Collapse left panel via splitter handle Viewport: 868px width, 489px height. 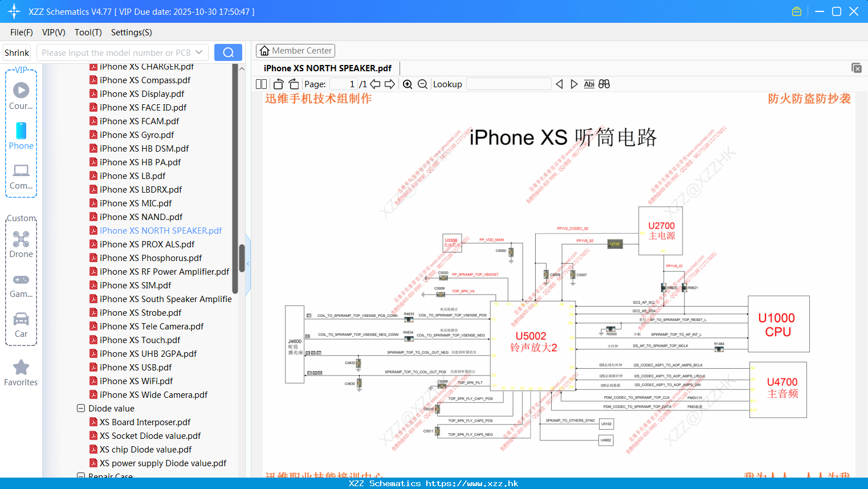[x=248, y=264]
